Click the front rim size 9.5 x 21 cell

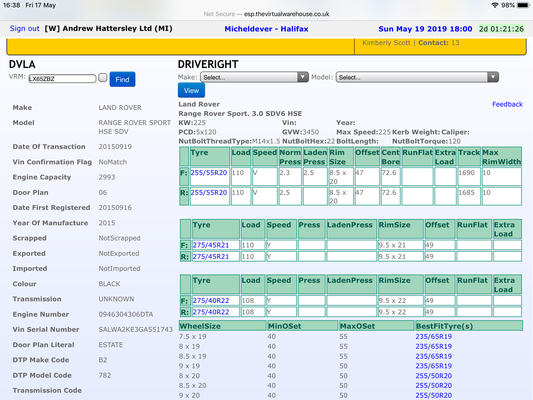point(401,245)
